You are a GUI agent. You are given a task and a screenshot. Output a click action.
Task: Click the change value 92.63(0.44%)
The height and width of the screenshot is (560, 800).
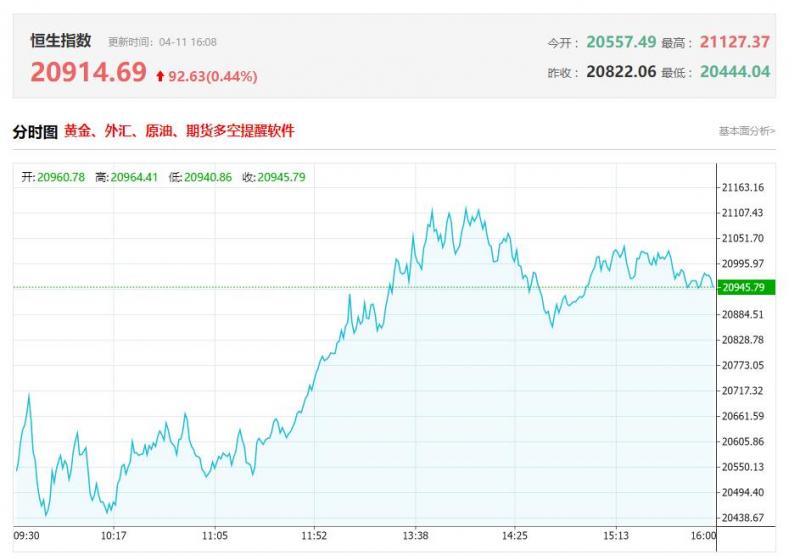pyautogui.click(x=213, y=77)
